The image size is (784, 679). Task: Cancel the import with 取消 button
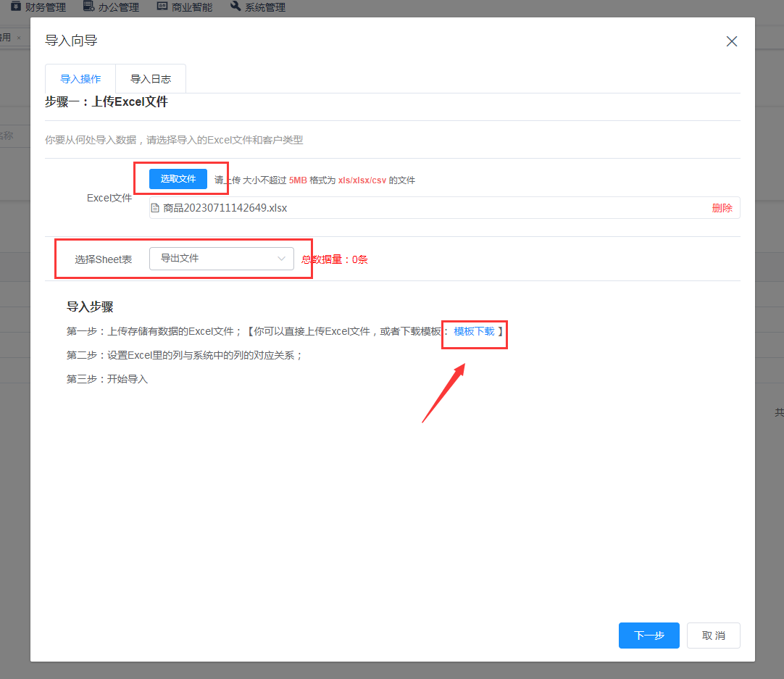tap(713, 636)
